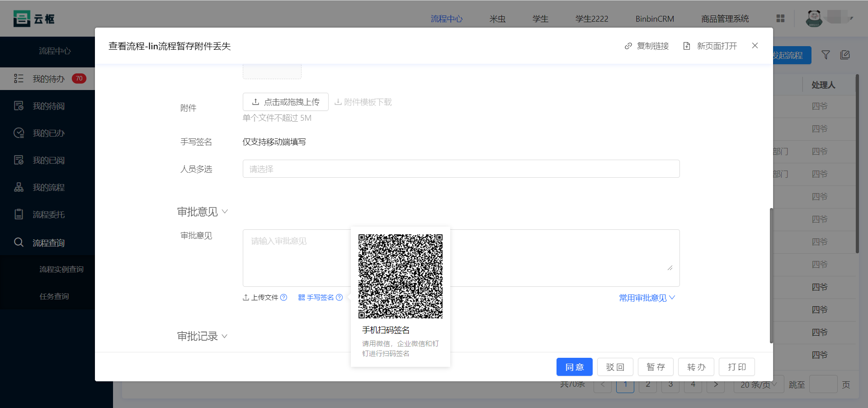Expand 常用审批意见 dropdown
This screenshot has height=408, width=868.
pyautogui.click(x=647, y=298)
